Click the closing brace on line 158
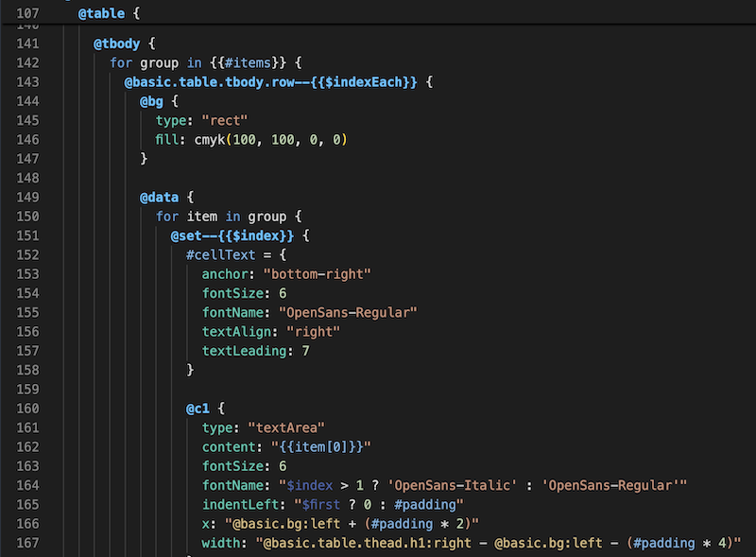The width and height of the screenshot is (756, 557). (190, 370)
